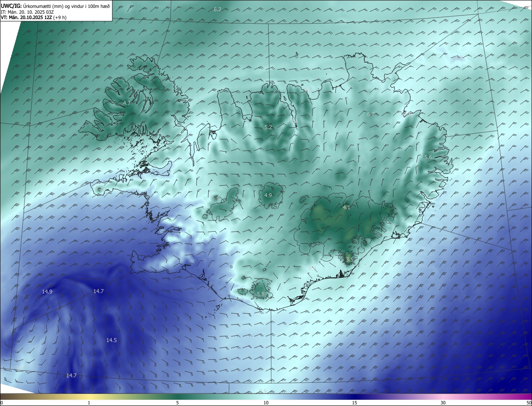The height and width of the screenshot is (406, 532).
Task: Click the 4.1 value label
Action: [347, 207]
